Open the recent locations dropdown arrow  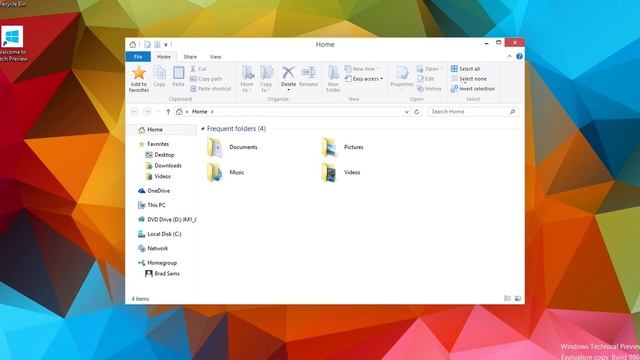[158, 111]
